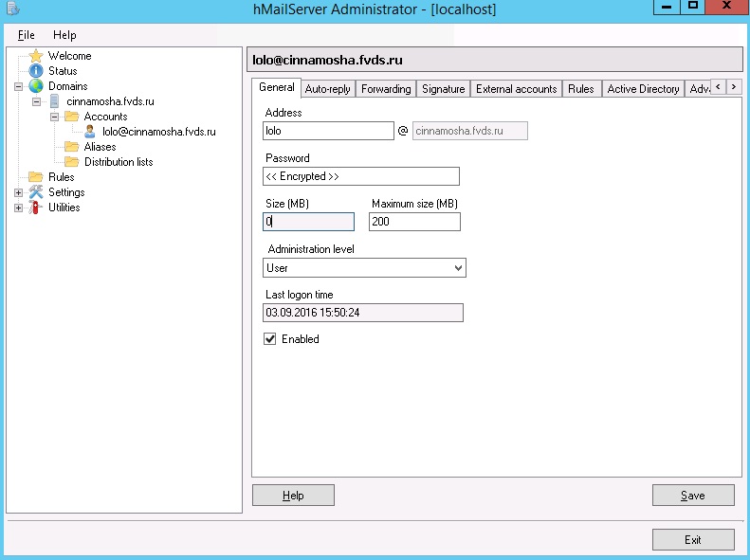Select Aliases in the tree
Viewport: 750px width, 560px height.
point(100,147)
